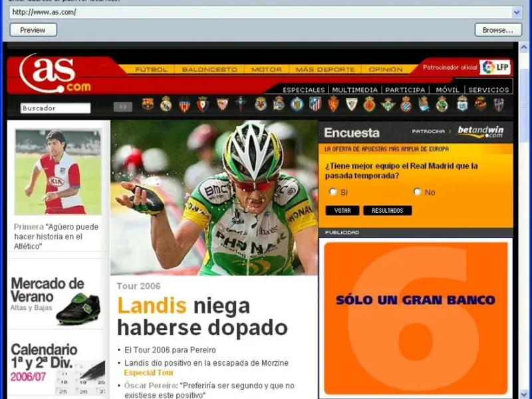
Task: Select the Athletic Club crest
Action: pyautogui.click(x=352, y=104)
